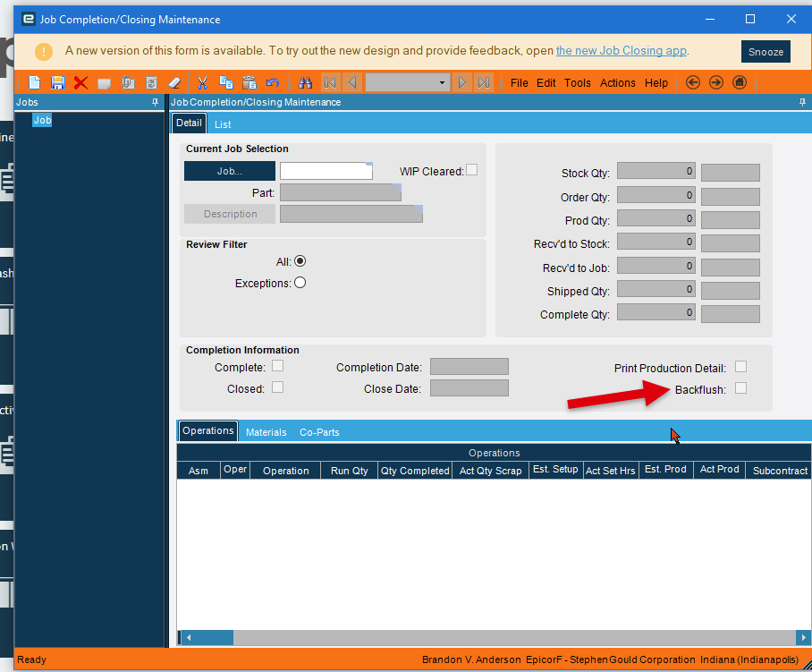Click the Paste clipboard icon
Screen dimensions: 812x672
click(250, 83)
